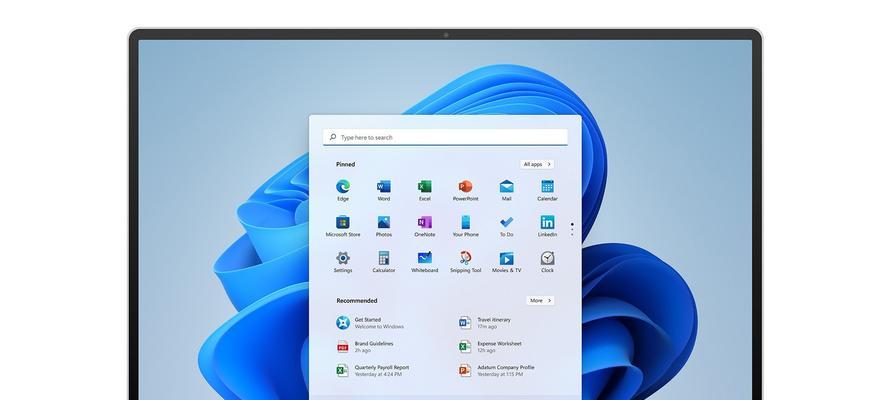Launch Snipping Tool
The height and width of the screenshot is (400, 889).
pyautogui.click(x=465, y=262)
